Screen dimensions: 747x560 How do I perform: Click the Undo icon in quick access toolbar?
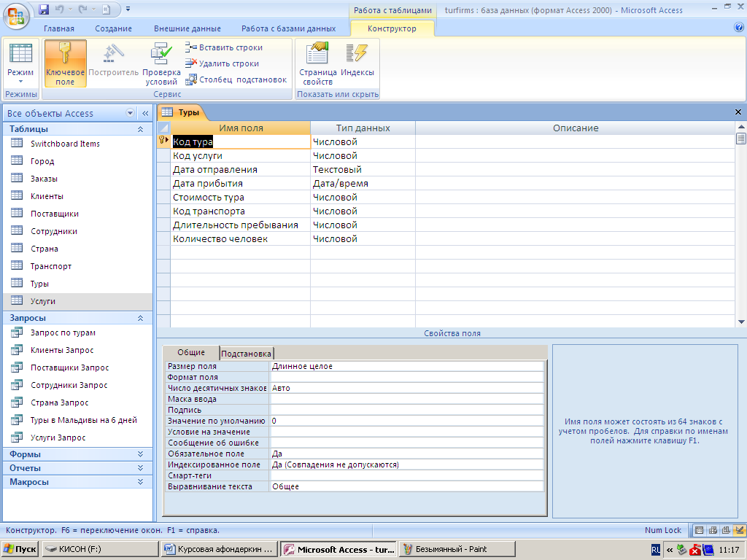point(60,9)
